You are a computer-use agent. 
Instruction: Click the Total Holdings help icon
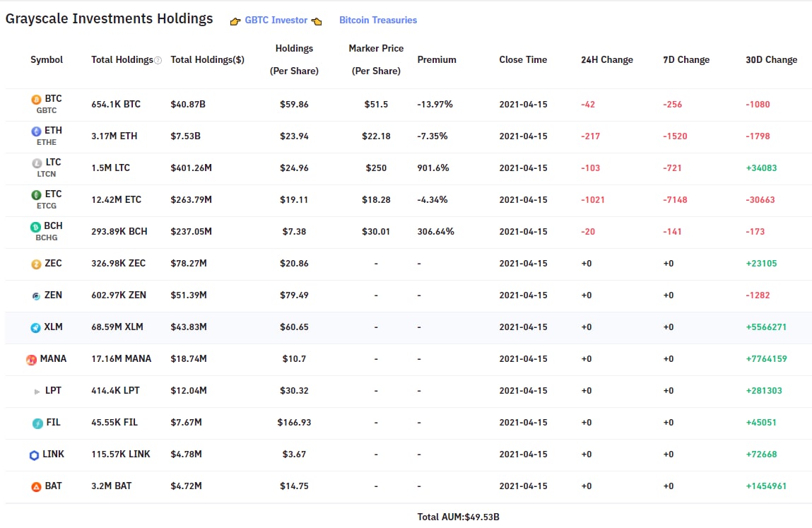click(x=158, y=61)
